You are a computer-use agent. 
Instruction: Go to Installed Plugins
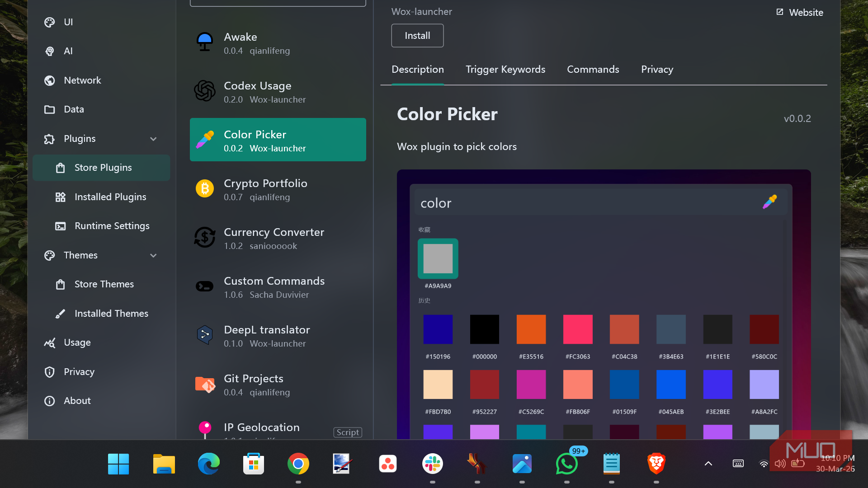(x=101, y=197)
